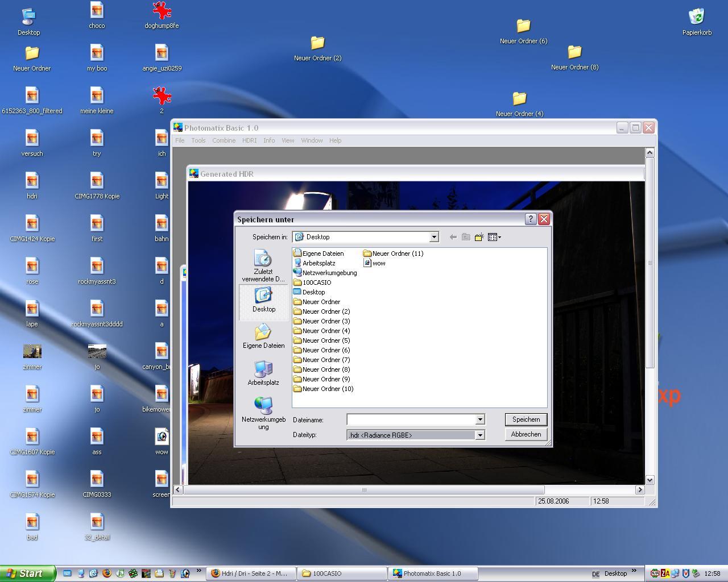
Task: Select the choco desktop file
Action: pos(97,15)
